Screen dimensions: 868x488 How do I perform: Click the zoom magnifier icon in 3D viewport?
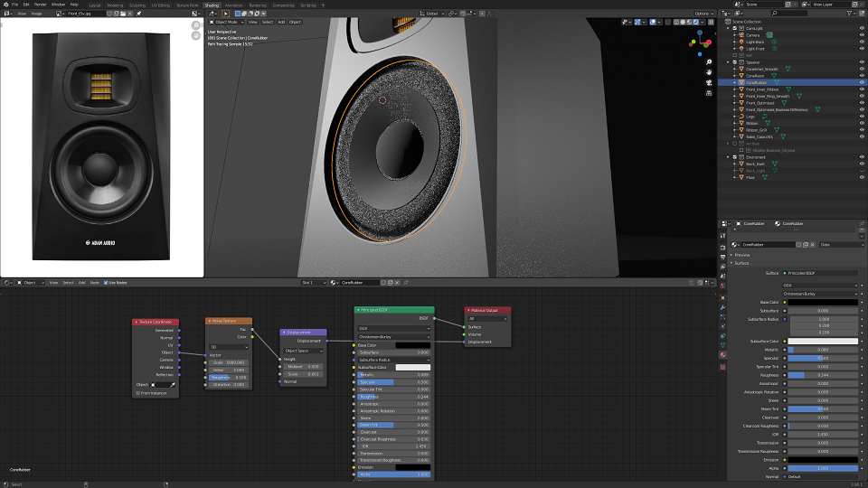click(x=709, y=62)
